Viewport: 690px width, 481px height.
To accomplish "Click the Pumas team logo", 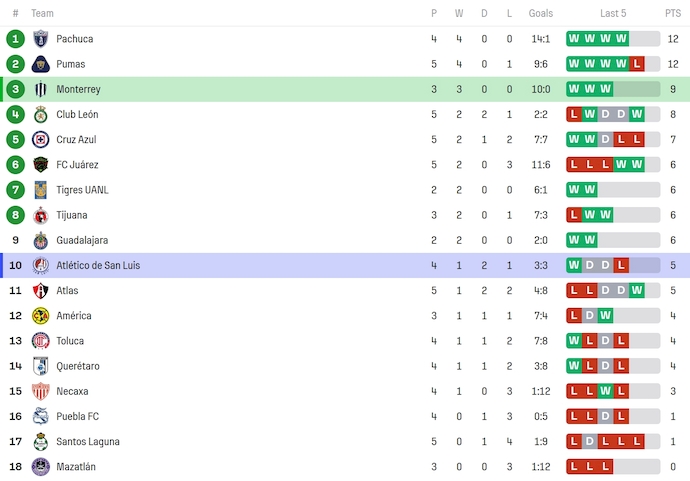I will (41, 64).
